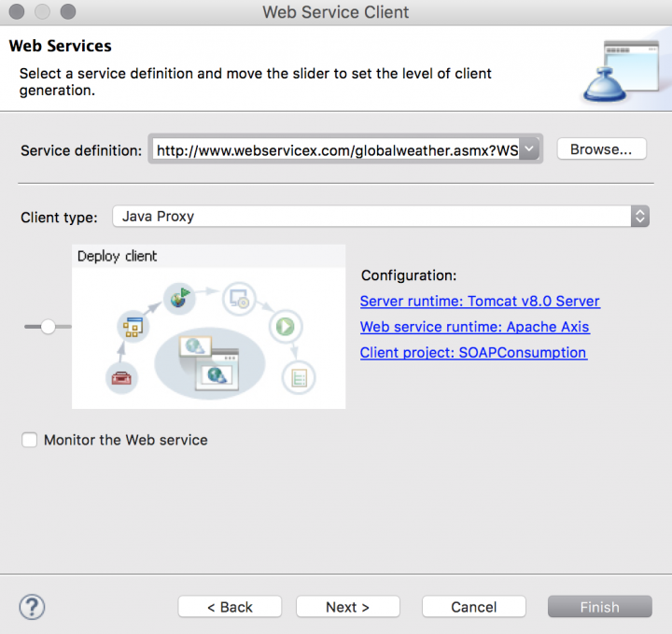The width and height of the screenshot is (672, 634).
Task: Click the client generation level slider knob
Action: click(49, 327)
